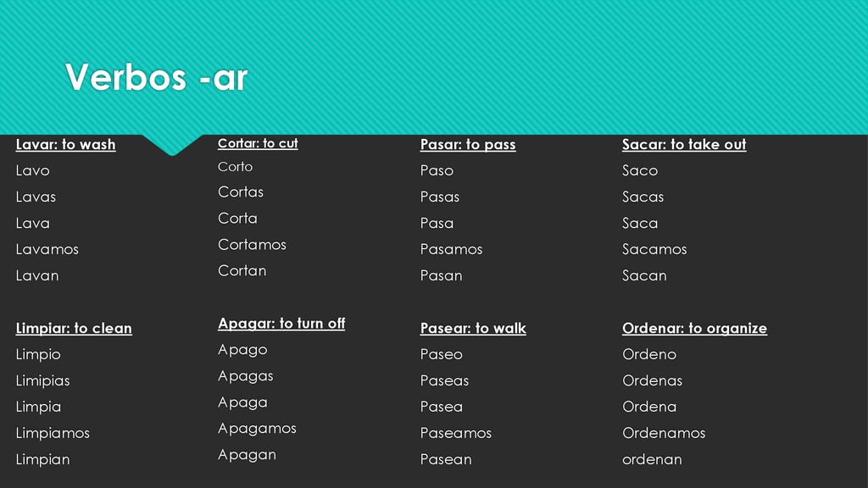The width and height of the screenshot is (868, 488).
Task: Click the 'Sacar: to take out' heading
Action: [684, 144]
